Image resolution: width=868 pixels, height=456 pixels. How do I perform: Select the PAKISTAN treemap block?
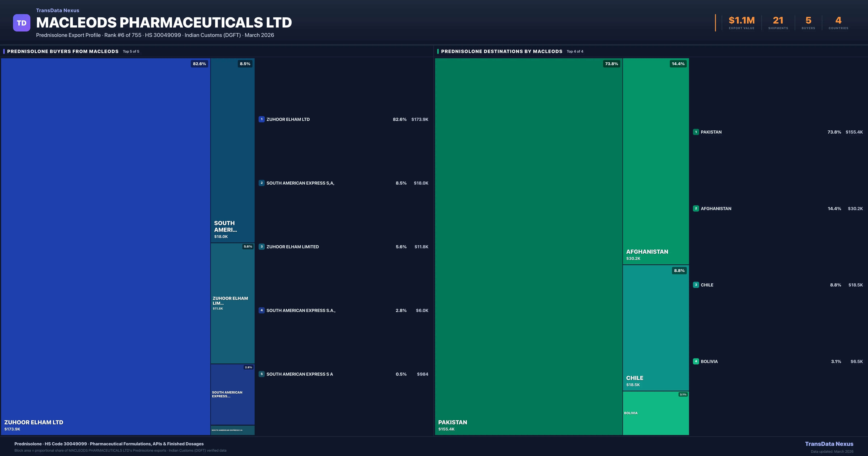[x=528, y=246]
